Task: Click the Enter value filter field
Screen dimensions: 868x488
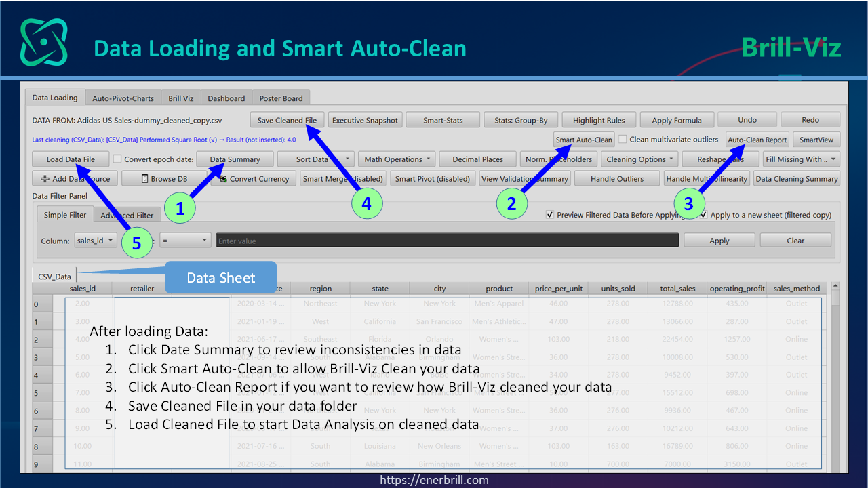Action: (448, 241)
